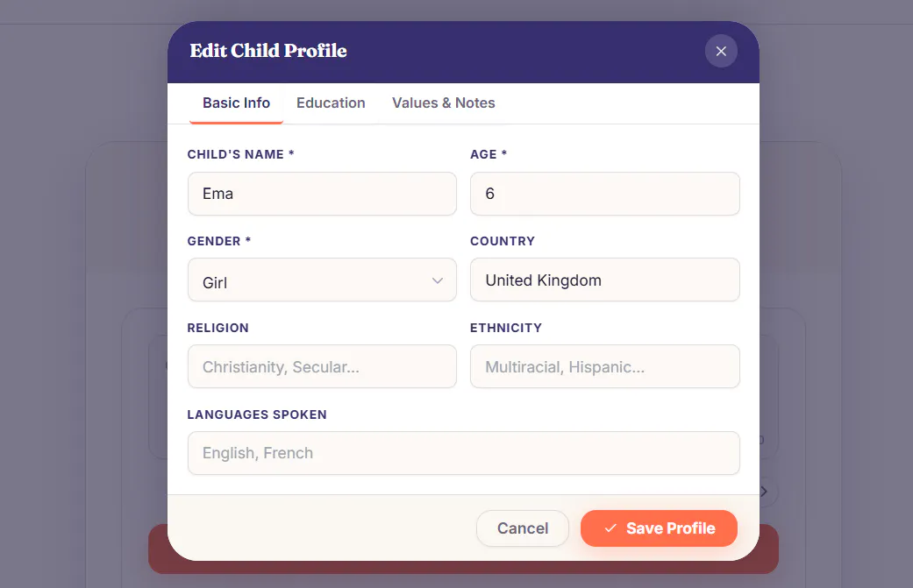Focus the Child's Name field containing Ema
Screen dimensions: 913x588
click(x=322, y=194)
